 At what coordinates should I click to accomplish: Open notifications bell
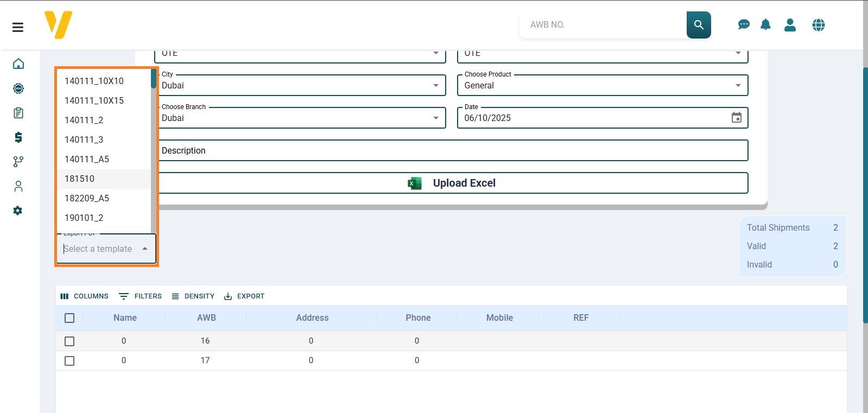(765, 24)
